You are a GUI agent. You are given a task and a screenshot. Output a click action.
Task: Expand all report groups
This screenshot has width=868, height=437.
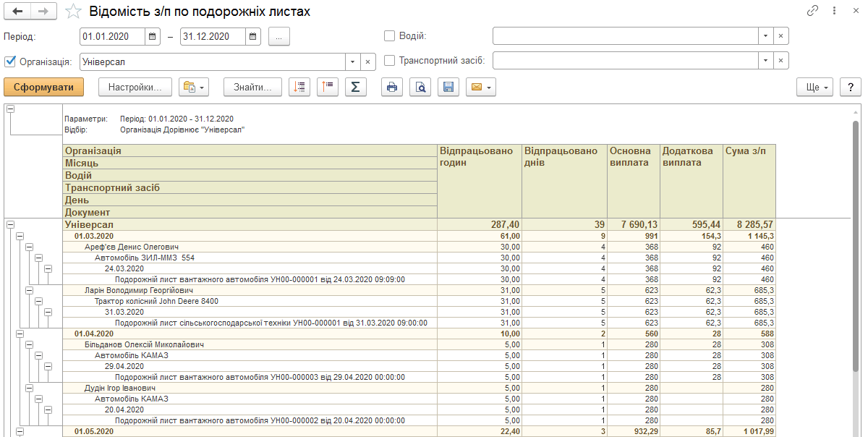(x=299, y=87)
